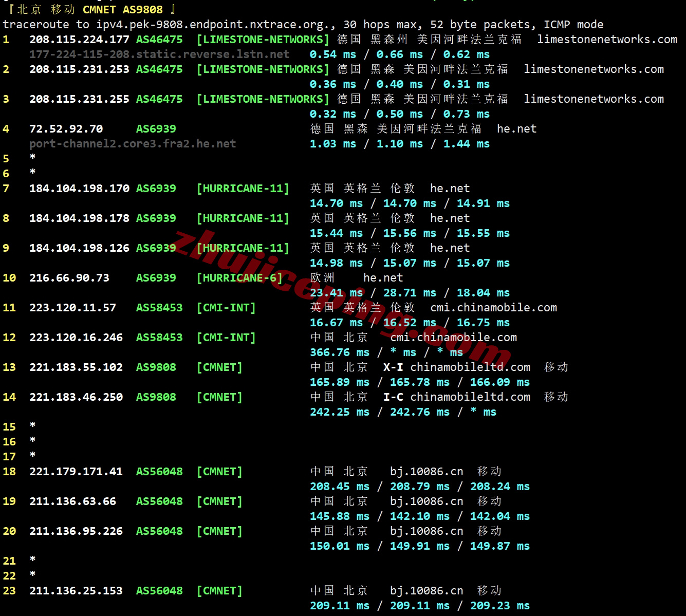Click IP address 208.115.231.255
The image size is (686, 616).
click(79, 99)
